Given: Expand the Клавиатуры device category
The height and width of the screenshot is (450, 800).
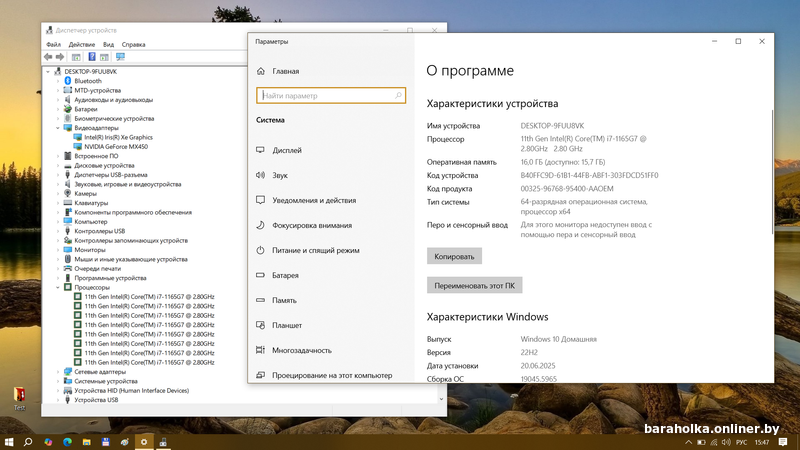Looking at the screenshot, I should [x=59, y=203].
